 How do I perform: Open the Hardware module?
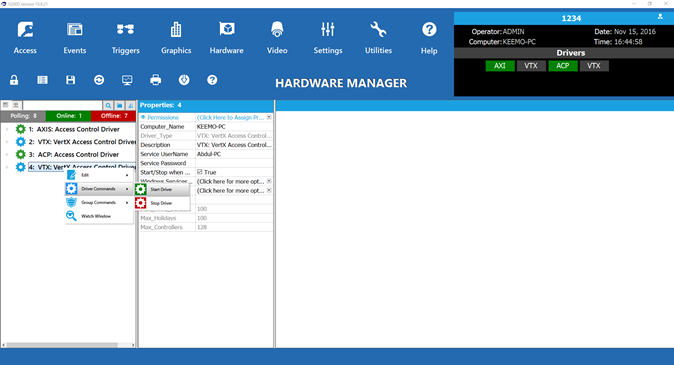[227, 38]
